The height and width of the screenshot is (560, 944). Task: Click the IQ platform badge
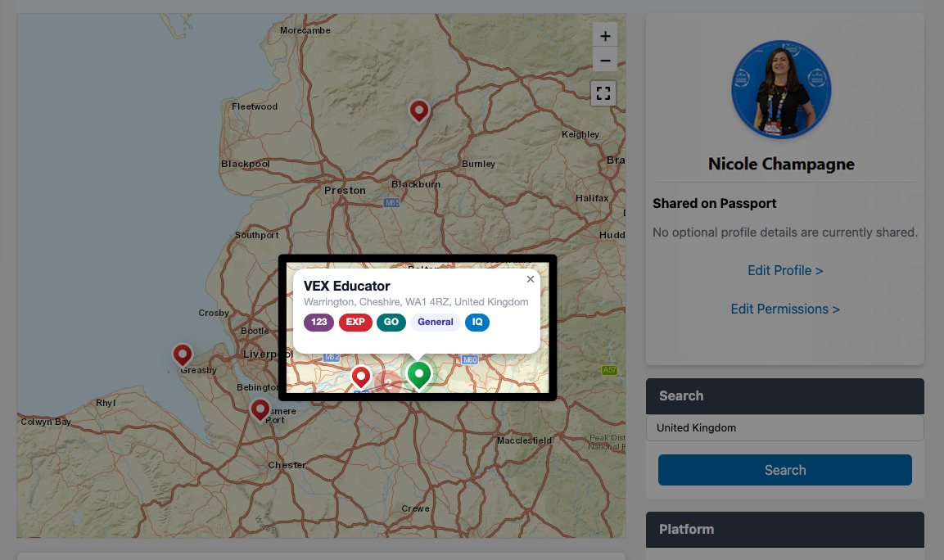tap(477, 322)
